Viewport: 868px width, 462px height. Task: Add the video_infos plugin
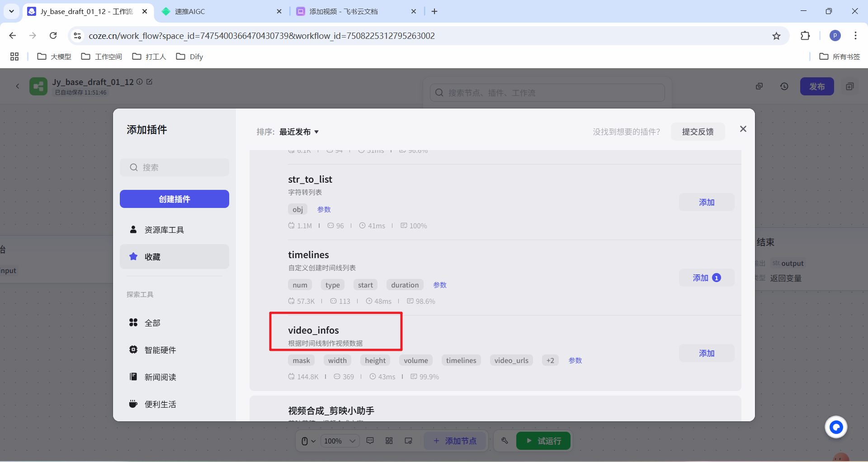tap(706, 353)
